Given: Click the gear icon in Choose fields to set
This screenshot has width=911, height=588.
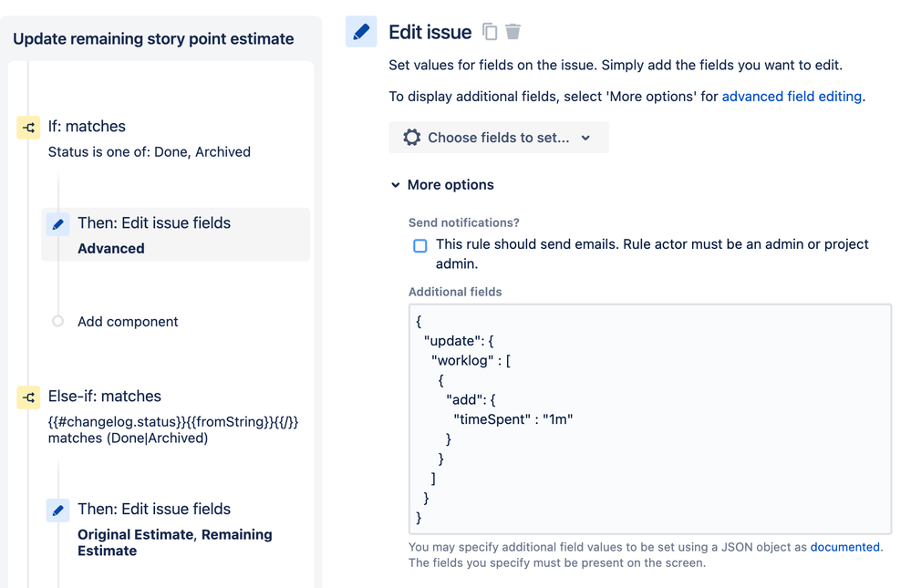Looking at the screenshot, I should [412, 138].
